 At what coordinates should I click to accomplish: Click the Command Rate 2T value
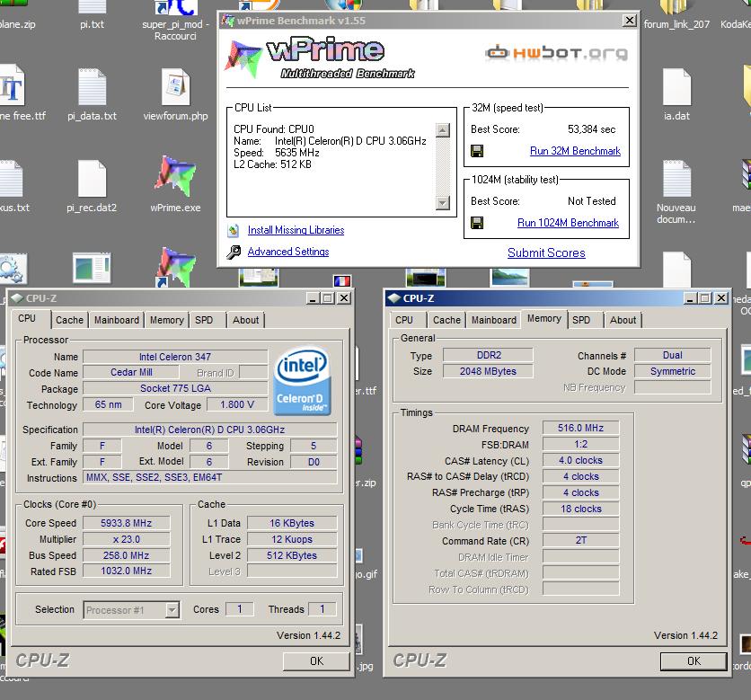coord(580,540)
